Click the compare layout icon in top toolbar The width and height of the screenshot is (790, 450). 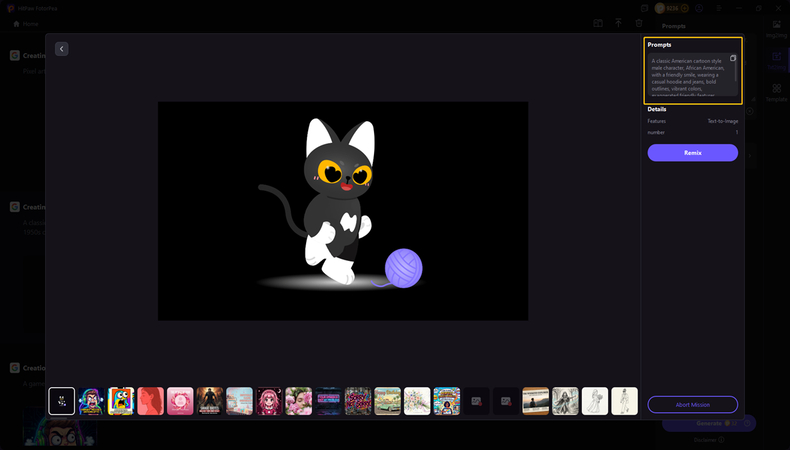(x=598, y=23)
